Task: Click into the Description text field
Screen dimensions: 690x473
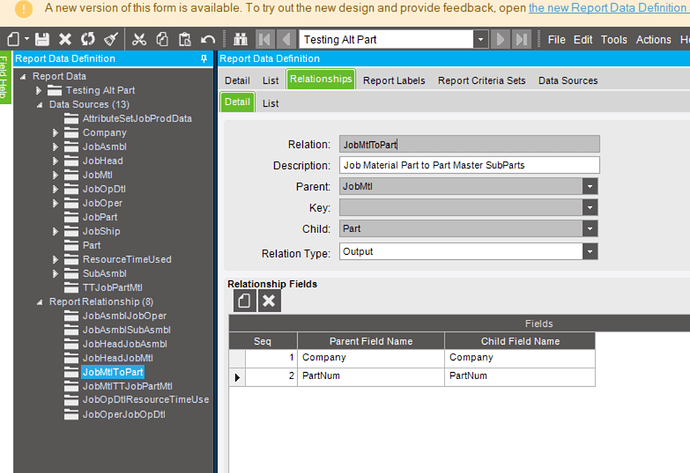Action: click(x=468, y=165)
